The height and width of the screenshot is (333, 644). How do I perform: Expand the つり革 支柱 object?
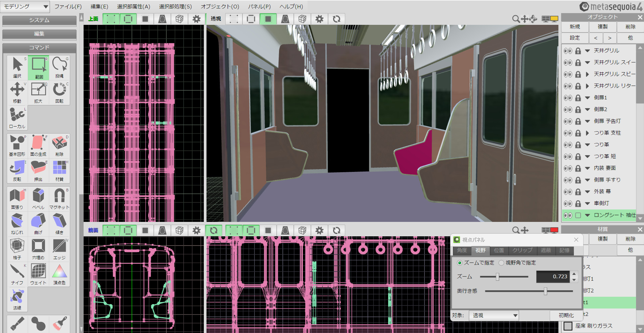pyautogui.click(x=587, y=133)
